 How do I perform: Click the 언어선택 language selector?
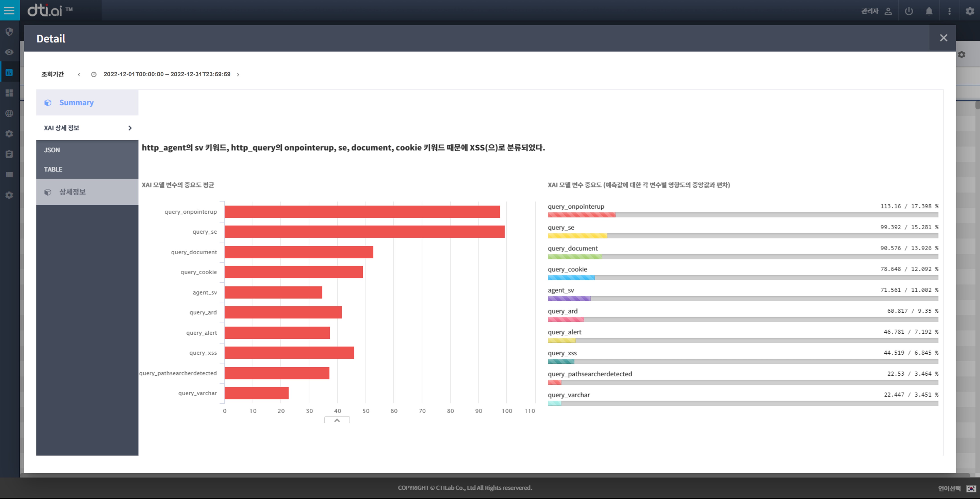point(949,488)
